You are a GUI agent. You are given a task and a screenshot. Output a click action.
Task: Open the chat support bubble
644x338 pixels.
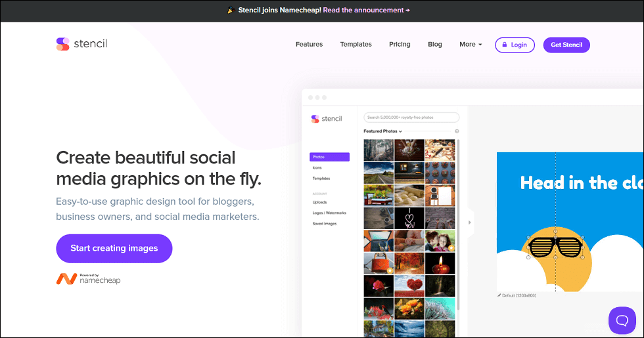point(622,320)
